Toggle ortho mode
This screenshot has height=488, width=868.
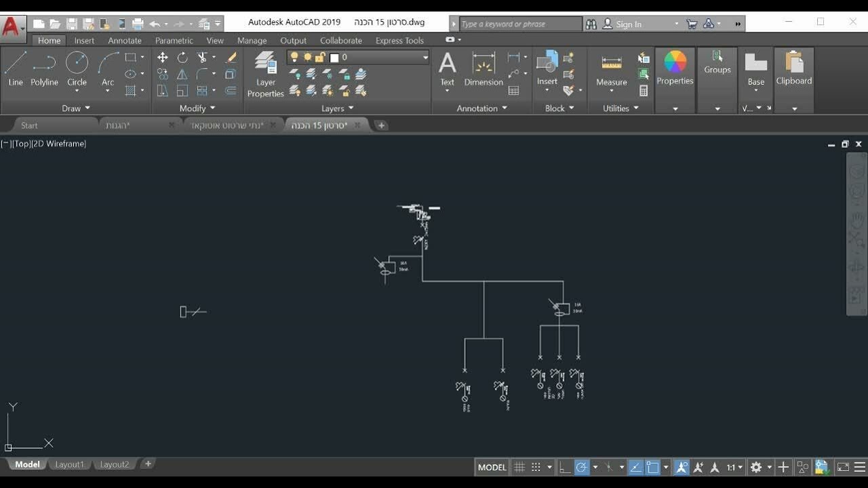tap(564, 467)
